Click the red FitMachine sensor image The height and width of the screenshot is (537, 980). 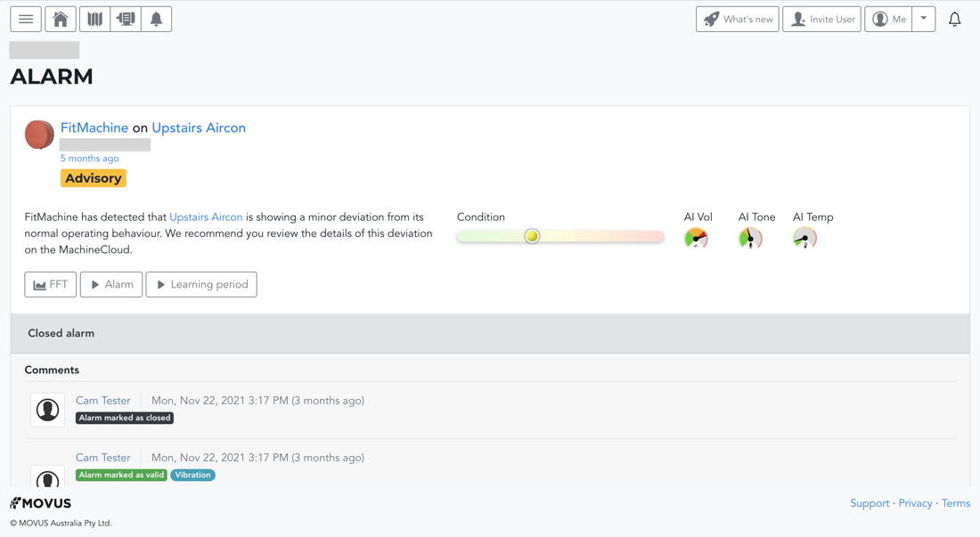[39, 134]
